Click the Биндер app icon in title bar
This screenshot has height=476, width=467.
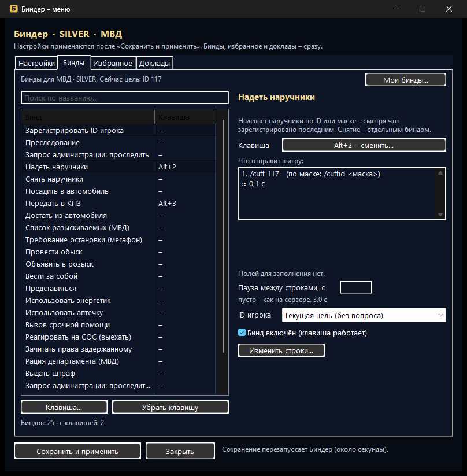click(14, 9)
